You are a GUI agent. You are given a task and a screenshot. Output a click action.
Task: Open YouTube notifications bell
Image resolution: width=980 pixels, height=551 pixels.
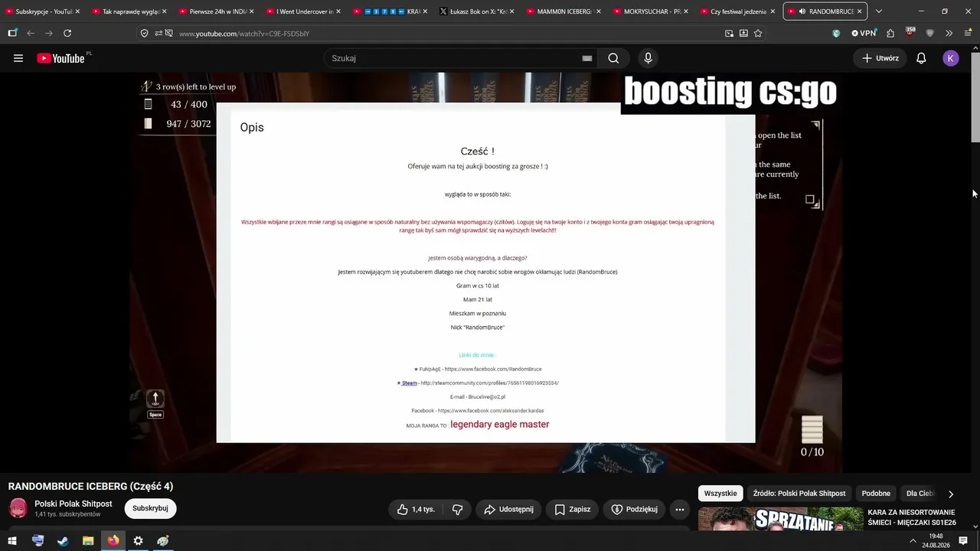[x=921, y=58]
